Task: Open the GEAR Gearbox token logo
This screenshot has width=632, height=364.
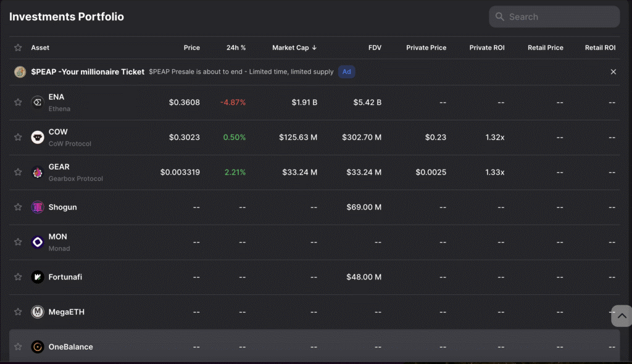Action: 38,172
